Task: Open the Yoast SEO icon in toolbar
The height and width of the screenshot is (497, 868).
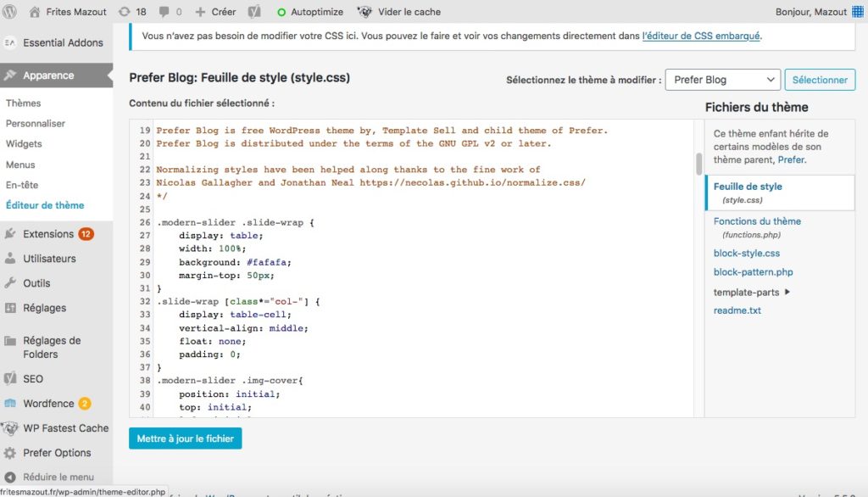Action: pyautogui.click(x=254, y=12)
